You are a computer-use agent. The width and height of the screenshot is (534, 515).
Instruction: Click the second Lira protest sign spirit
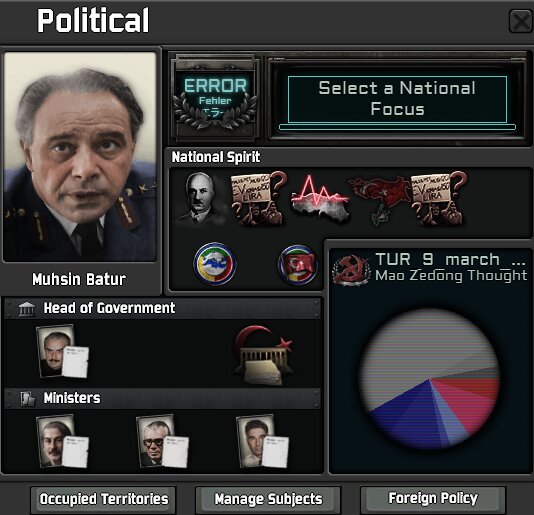[439, 198]
